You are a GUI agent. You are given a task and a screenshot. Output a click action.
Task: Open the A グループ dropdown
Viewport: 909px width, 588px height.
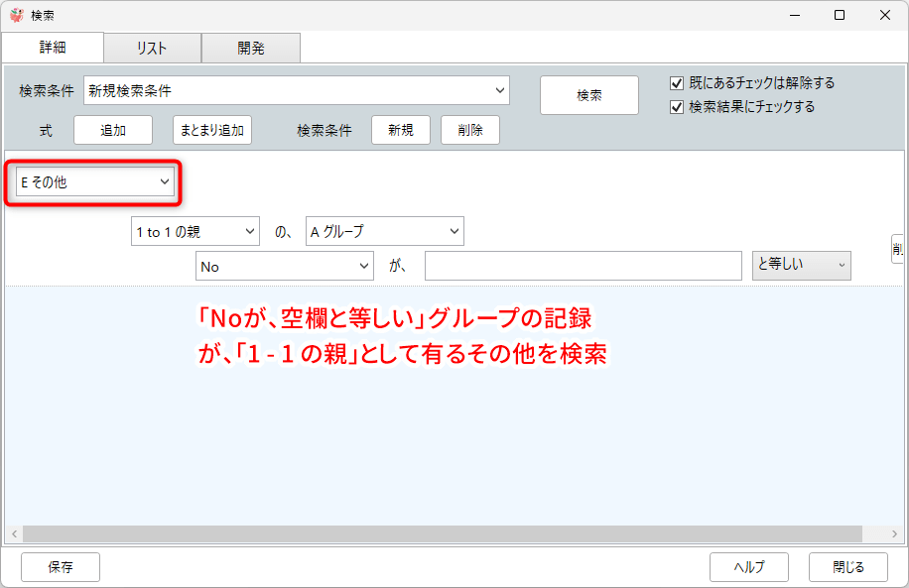(385, 232)
